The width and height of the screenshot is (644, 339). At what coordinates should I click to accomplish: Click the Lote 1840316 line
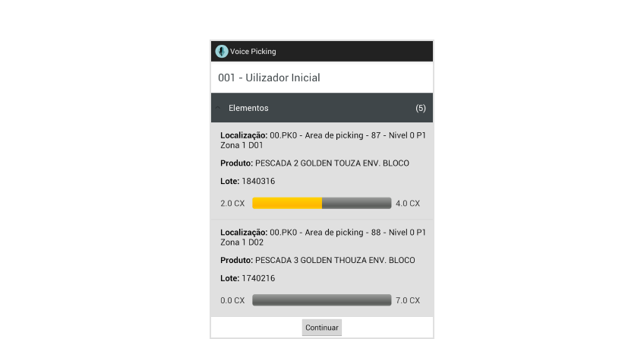click(248, 181)
